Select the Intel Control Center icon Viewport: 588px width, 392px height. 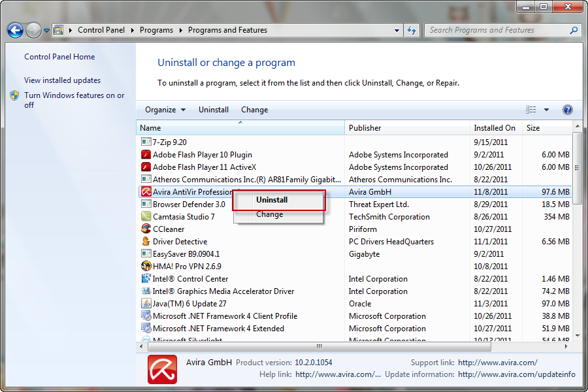146,278
